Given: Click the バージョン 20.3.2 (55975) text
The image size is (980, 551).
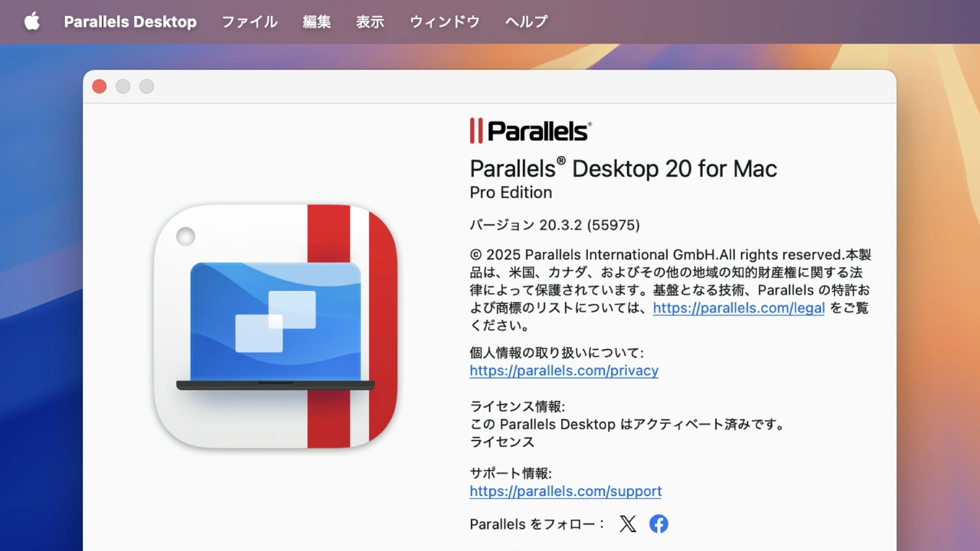Looking at the screenshot, I should pos(554,225).
